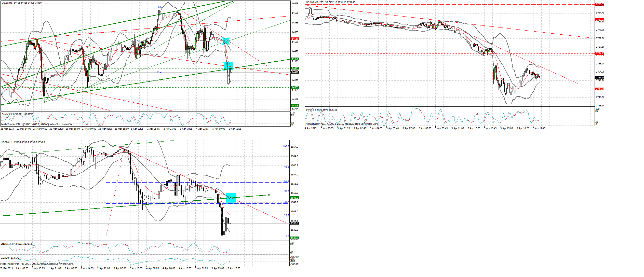Click the CCI(20) indicator label
The image size is (644, 277).
[x=6, y=258]
